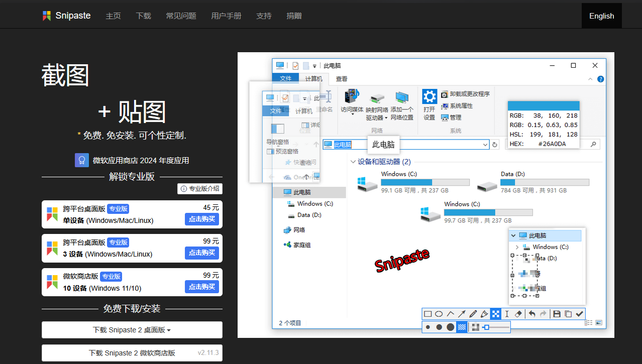Click Data (D:) drive usage bar

coord(545,182)
